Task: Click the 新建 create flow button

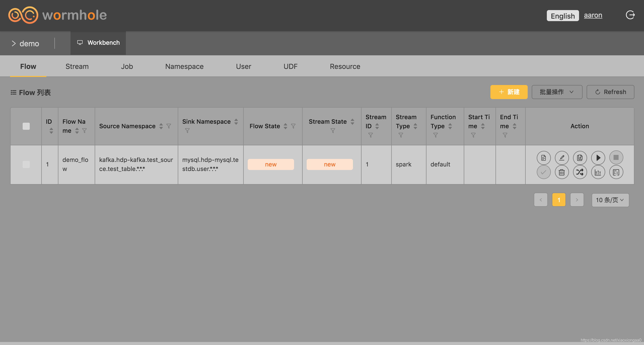Action: (509, 92)
